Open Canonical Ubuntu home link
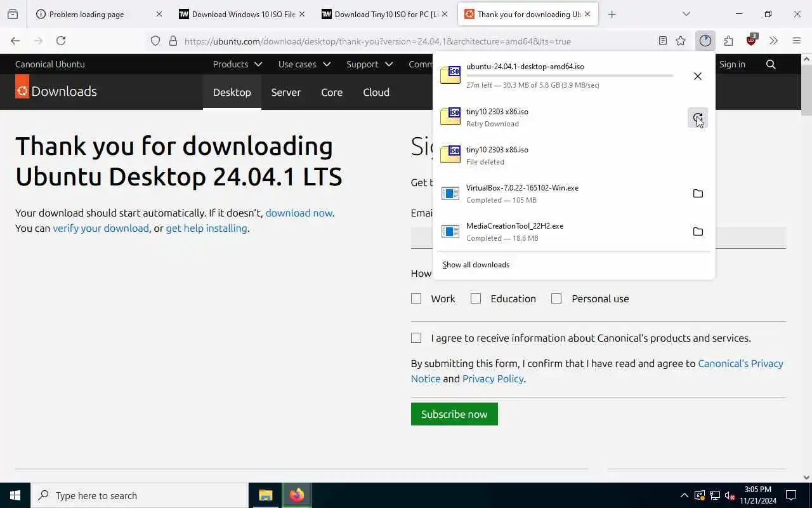 pos(50,64)
